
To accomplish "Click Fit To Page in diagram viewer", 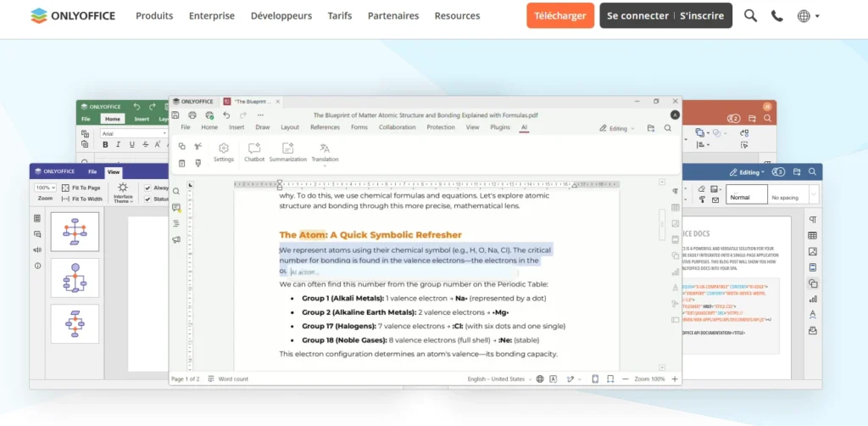I will coord(81,188).
